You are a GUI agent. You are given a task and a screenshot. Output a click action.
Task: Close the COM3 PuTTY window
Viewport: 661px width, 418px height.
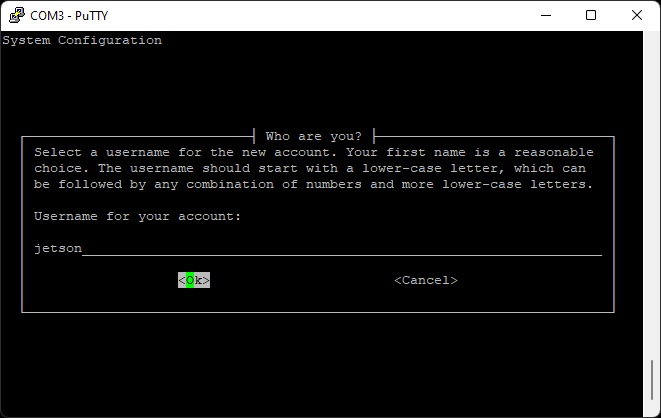coord(637,15)
